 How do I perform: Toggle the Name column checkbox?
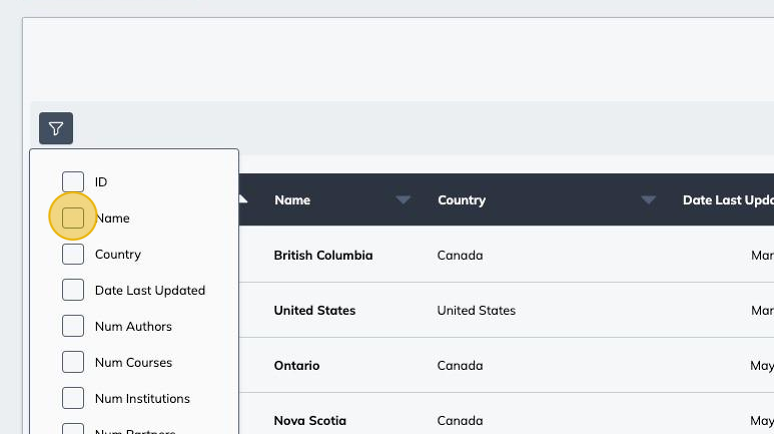pyautogui.click(x=73, y=218)
